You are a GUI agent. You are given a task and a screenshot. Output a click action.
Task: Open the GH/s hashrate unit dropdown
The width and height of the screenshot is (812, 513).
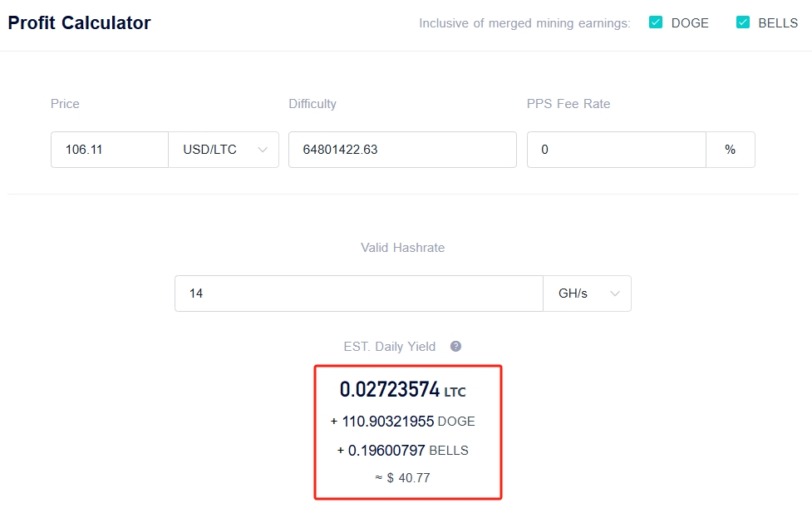(587, 293)
